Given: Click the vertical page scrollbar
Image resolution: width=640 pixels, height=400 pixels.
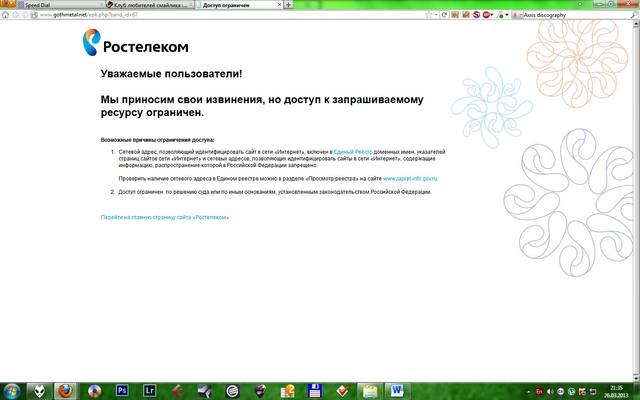Looking at the screenshot, I should click(637, 200).
